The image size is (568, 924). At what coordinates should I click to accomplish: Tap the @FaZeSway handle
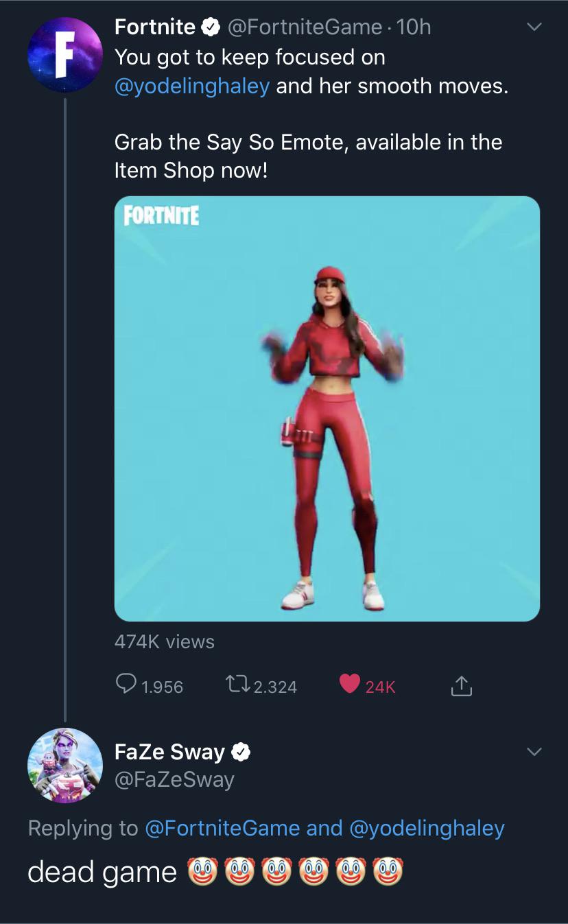pos(174,779)
